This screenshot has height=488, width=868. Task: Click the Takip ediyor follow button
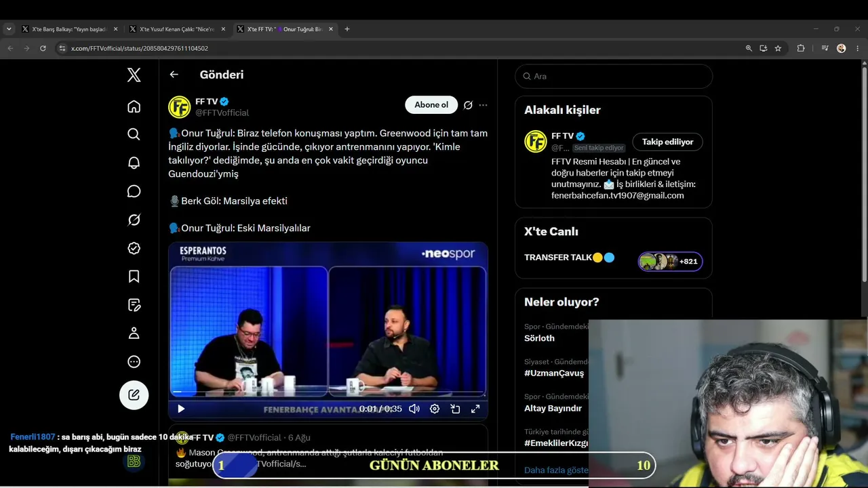click(667, 142)
